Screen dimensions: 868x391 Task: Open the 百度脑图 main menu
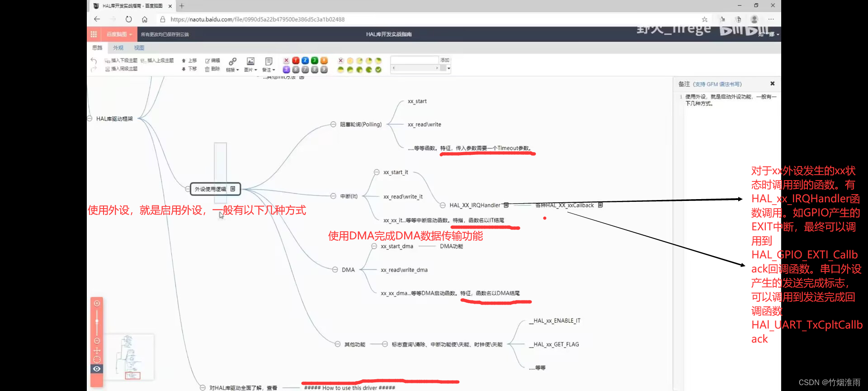119,34
